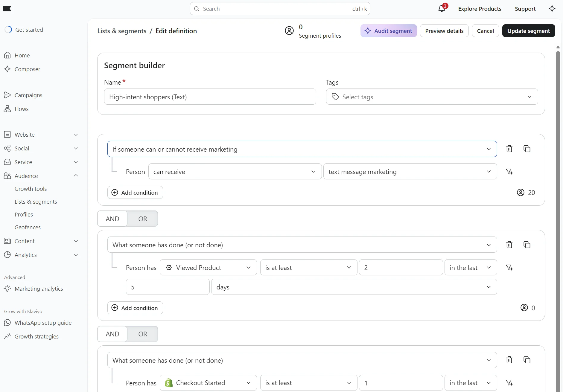Add filter to the Checkout Started row
Viewport: 563px width, 392px height.
[x=509, y=383]
